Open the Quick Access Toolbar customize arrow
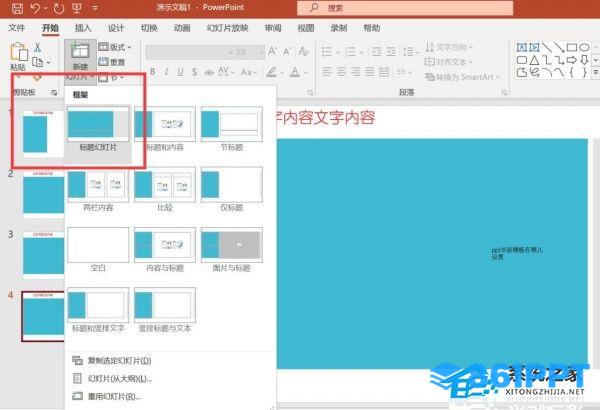 [x=95, y=8]
